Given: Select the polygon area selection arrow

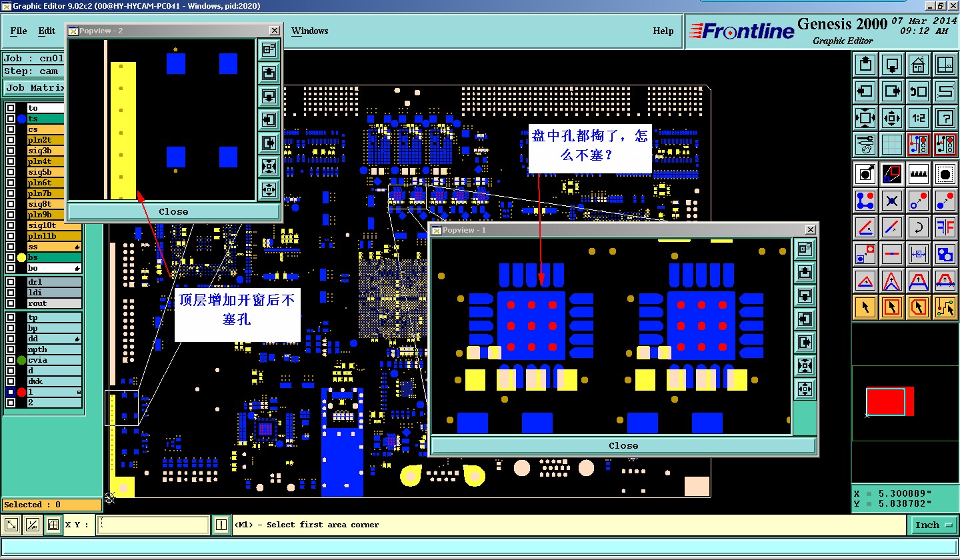Looking at the screenshot, I should click(x=919, y=307).
